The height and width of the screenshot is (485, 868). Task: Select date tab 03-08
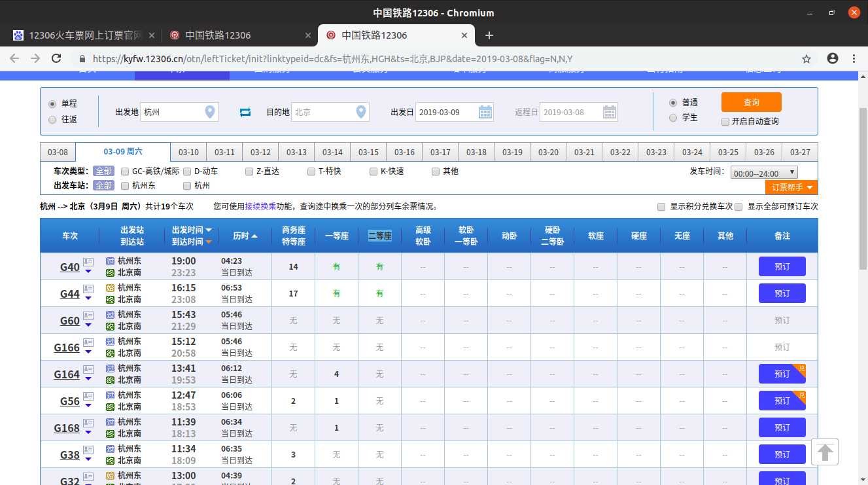(58, 153)
